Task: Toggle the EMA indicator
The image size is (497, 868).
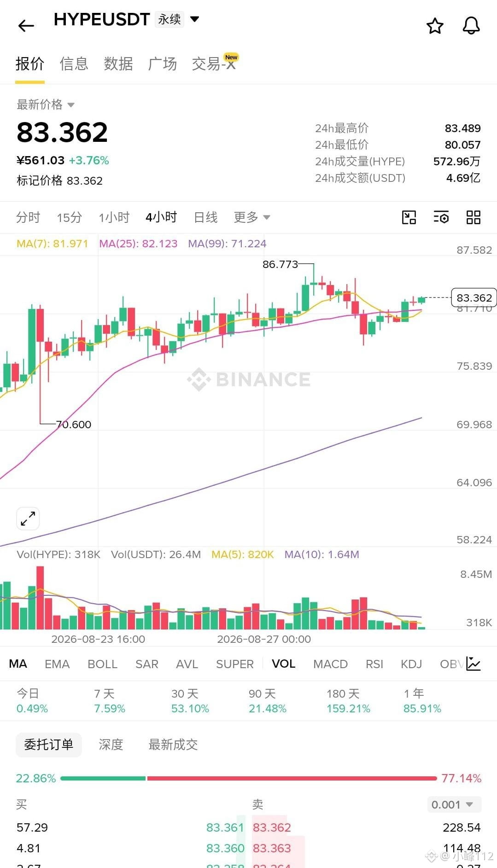Action: (57, 664)
